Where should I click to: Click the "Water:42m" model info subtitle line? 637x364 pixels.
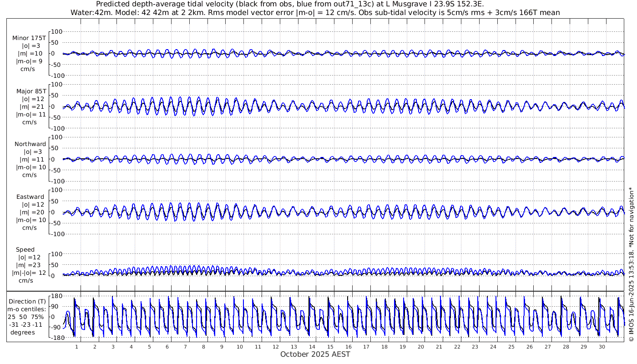tap(315, 12)
